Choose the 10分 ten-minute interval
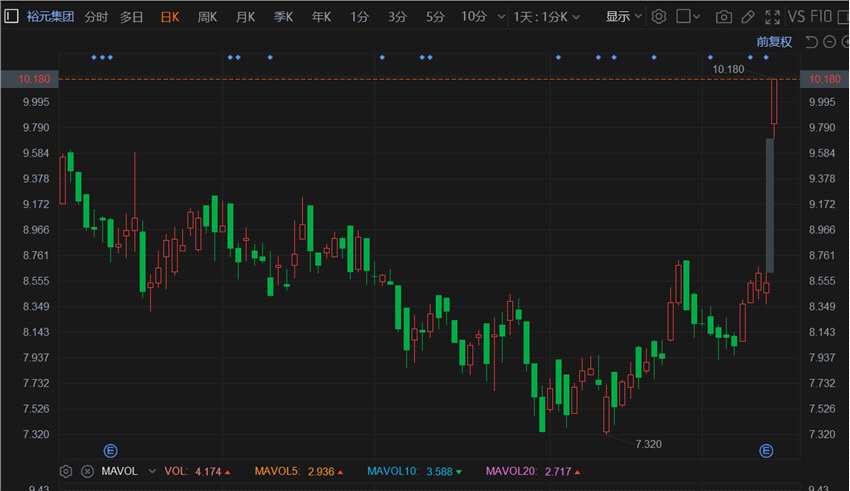 click(x=474, y=17)
